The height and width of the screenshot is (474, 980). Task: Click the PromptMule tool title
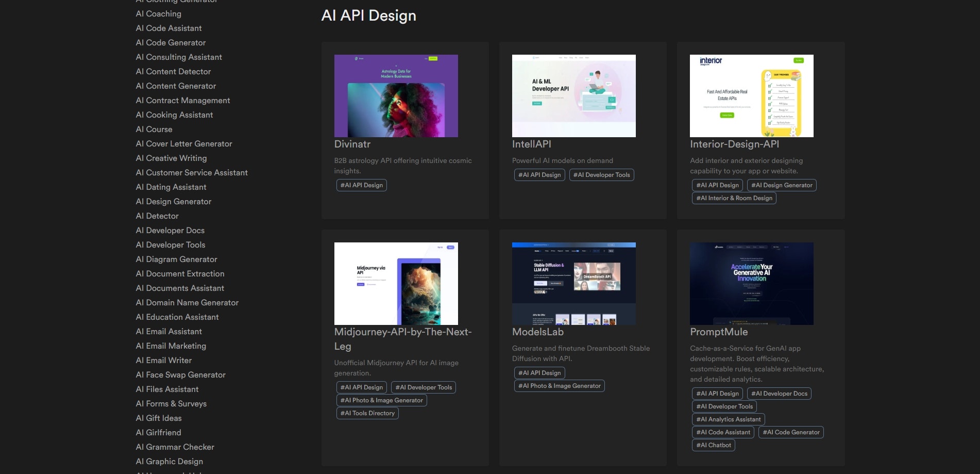pyautogui.click(x=719, y=332)
